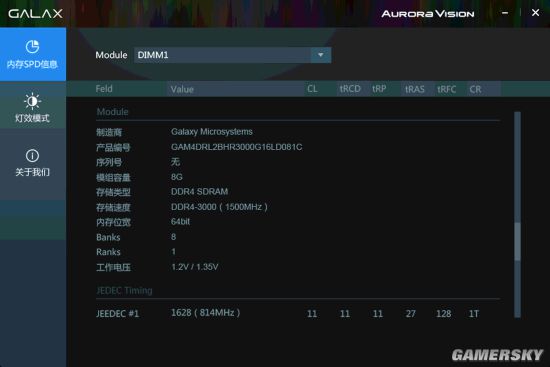Select the product number GAM4DRL2BHR3000G16LD081C row
The image size is (550, 367).
coord(298,147)
